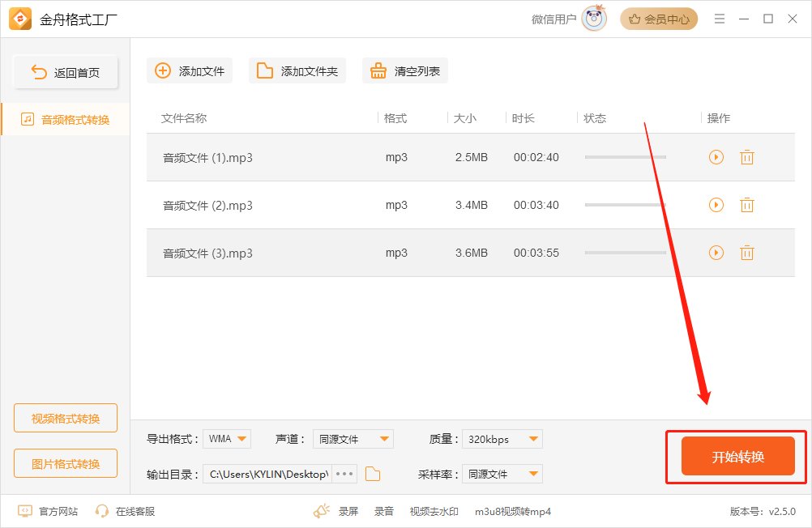
Task: Delete 音频文件 (3).mp3 via trash icon
Action: click(746, 253)
